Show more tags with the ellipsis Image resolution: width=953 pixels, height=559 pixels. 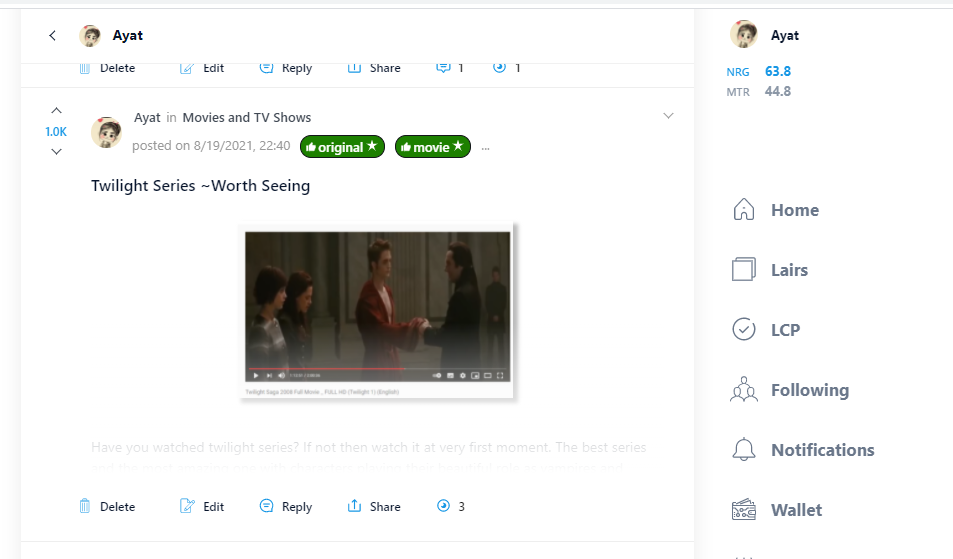tap(485, 148)
